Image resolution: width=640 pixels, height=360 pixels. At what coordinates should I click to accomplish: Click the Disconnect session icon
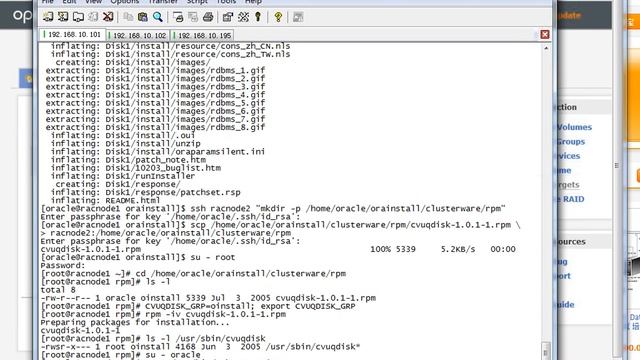point(108,17)
